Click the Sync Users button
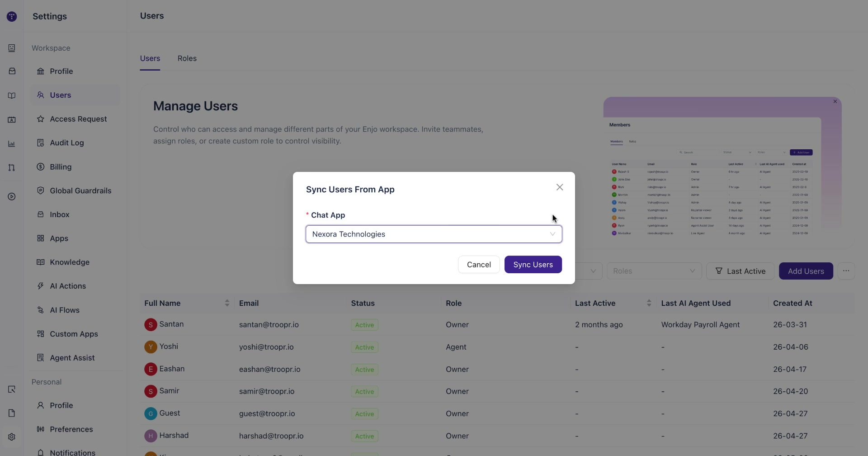Viewport: 868px width, 456px height. [x=533, y=265]
